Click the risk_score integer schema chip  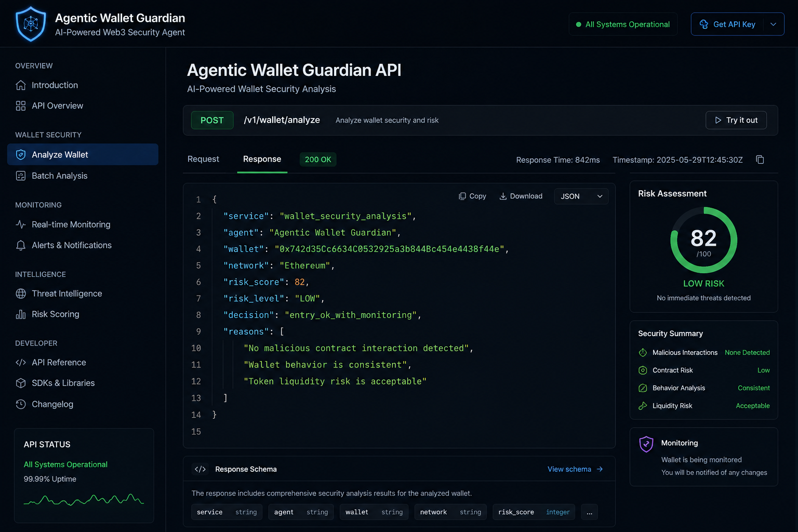(x=534, y=512)
